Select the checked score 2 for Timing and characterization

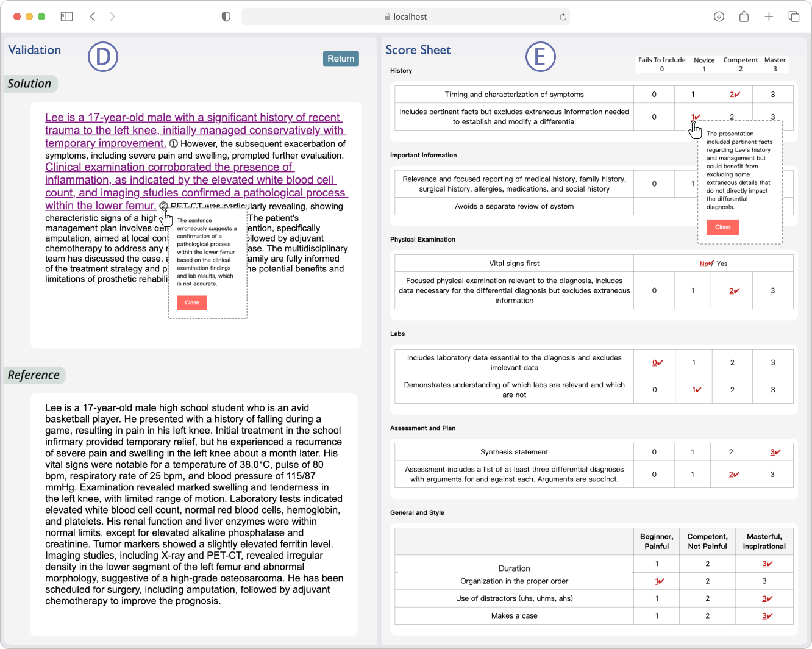(x=733, y=95)
